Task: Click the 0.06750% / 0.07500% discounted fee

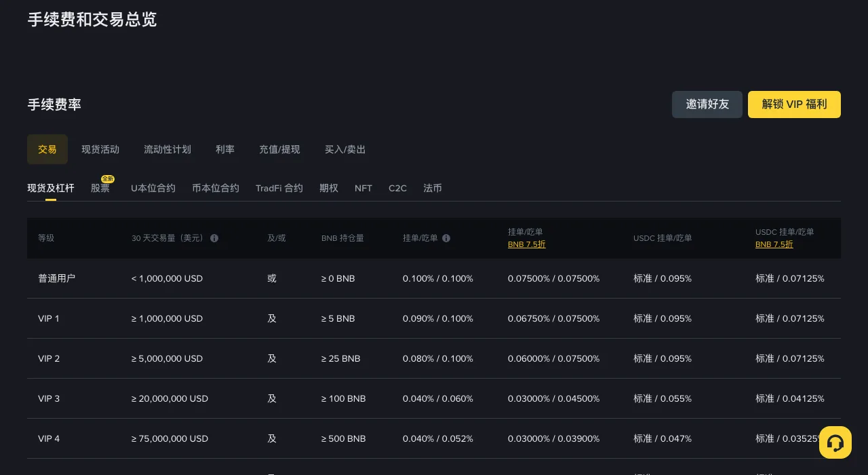Action: coord(554,318)
